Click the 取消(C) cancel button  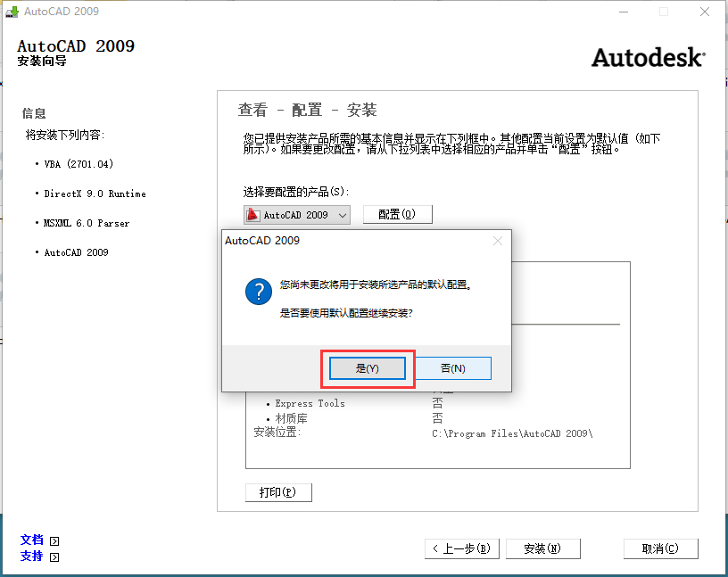pyautogui.click(x=661, y=548)
